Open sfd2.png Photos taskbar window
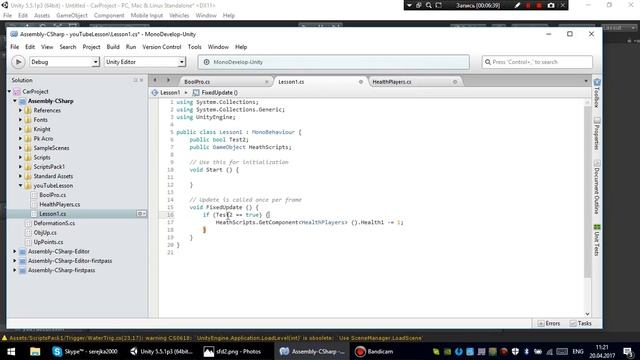The height and width of the screenshot is (360, 640). pyautogui.click(x=233, y=351)
